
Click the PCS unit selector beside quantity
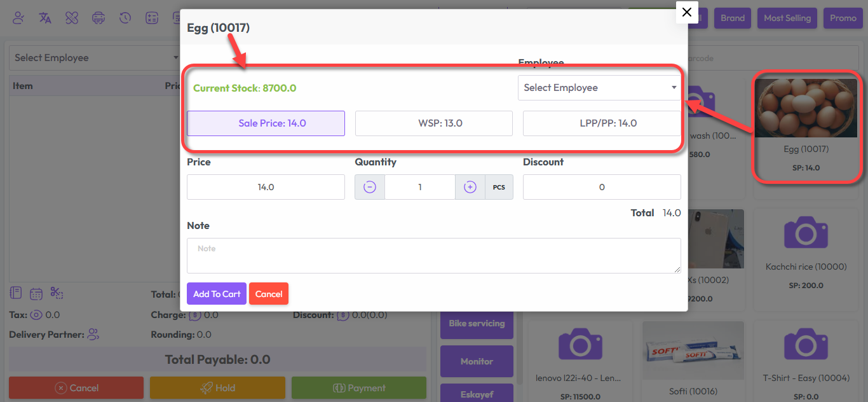pyautogui.click(x=499, y=187)
